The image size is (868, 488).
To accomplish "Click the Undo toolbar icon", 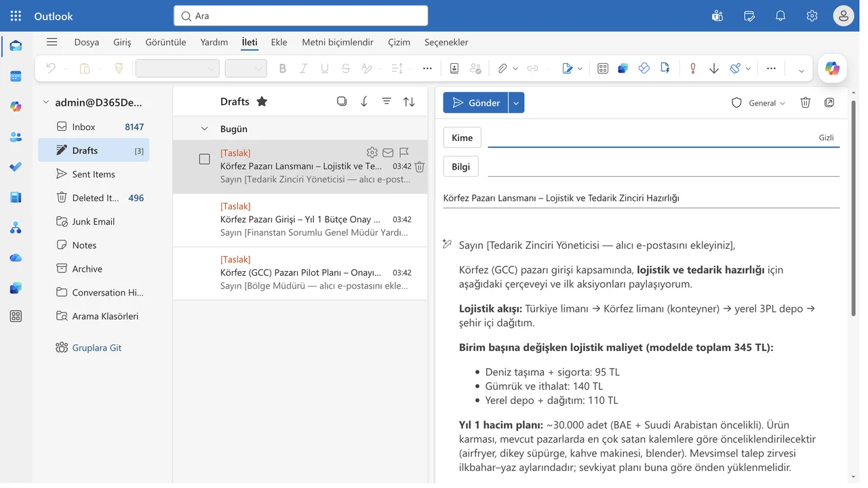I will (x=51, y=68).
